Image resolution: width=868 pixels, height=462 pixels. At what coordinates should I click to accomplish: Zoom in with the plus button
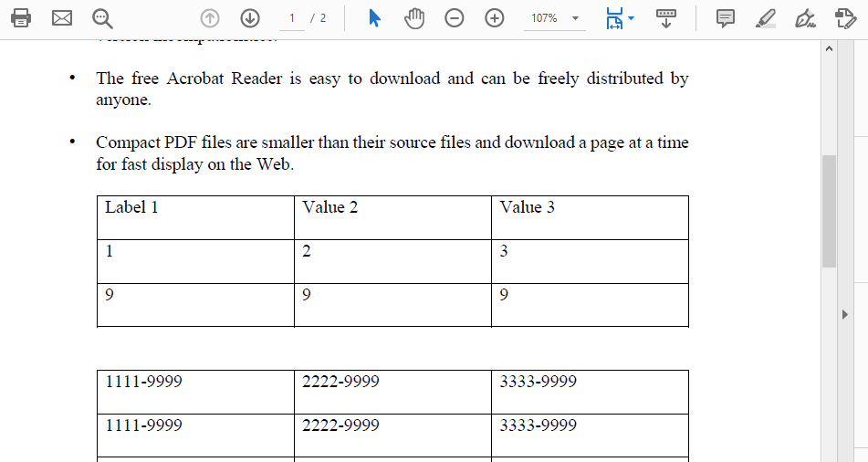(x=495, y=18)
